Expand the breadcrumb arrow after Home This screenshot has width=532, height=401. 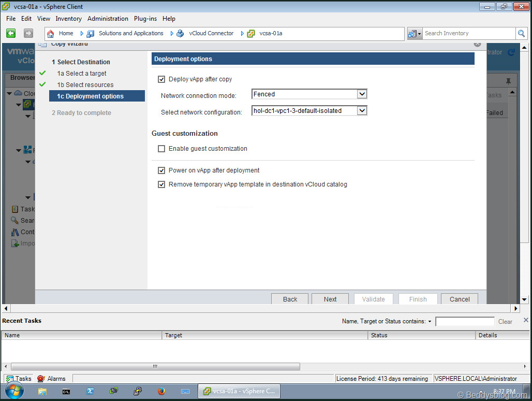point(81,33)
